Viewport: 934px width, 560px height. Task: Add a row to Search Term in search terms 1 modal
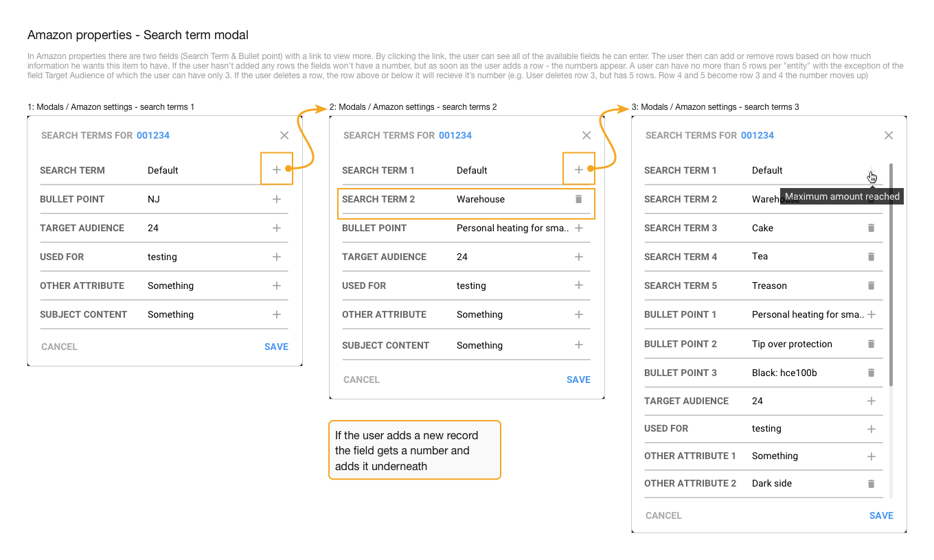277,170
